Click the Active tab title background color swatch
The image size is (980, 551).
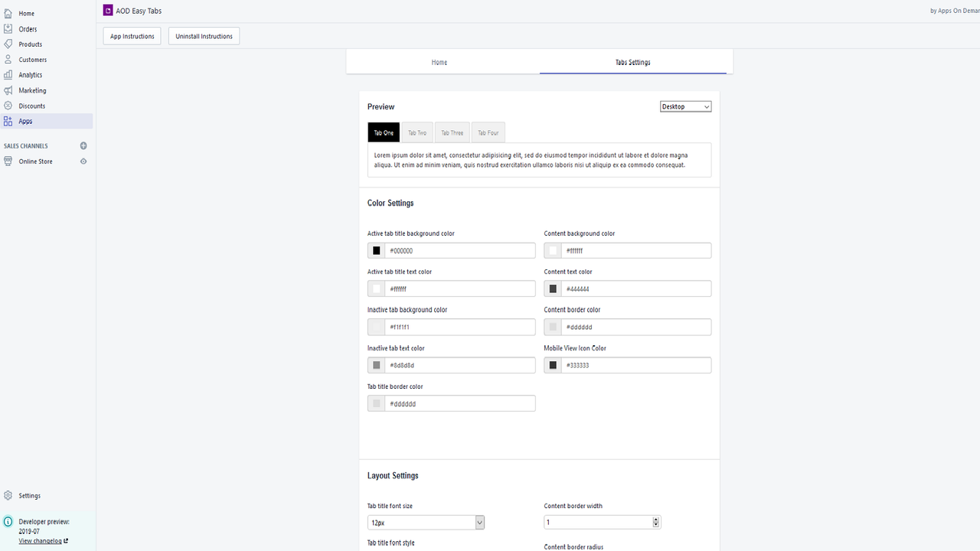(x=376, y=250)
